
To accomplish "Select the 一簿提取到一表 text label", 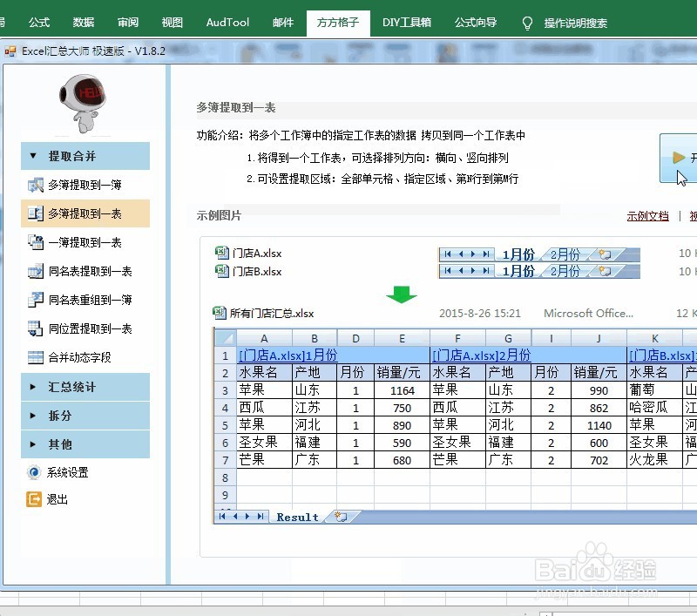I will (85, 243).
